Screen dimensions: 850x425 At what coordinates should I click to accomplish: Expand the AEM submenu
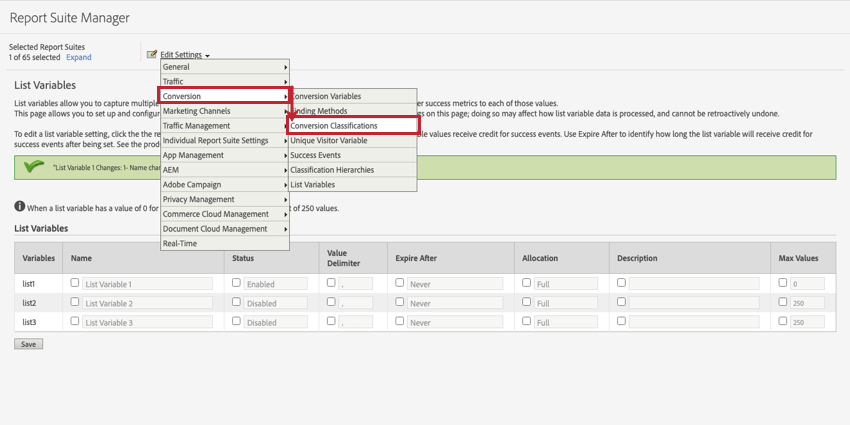[224, 170]
